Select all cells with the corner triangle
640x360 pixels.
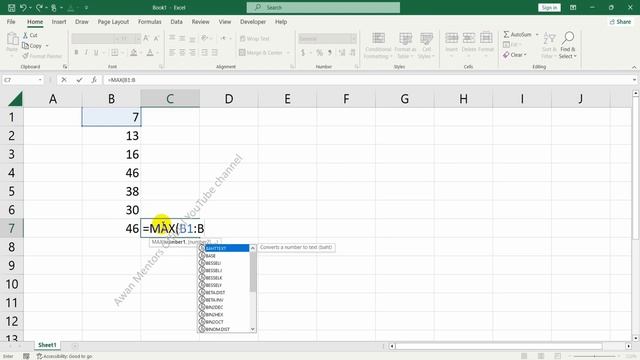pyautogui.click(x=15, y=99)
